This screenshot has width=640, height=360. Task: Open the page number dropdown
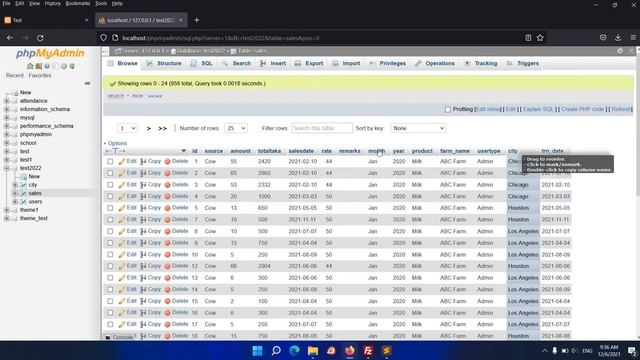pos(127,128)
